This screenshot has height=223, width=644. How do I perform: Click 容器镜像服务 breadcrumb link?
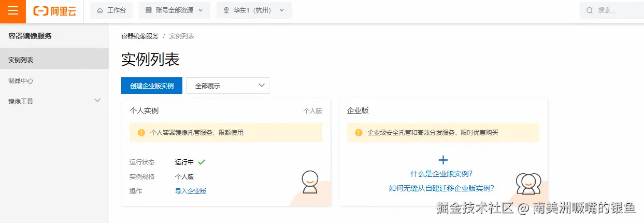point(140,36)
